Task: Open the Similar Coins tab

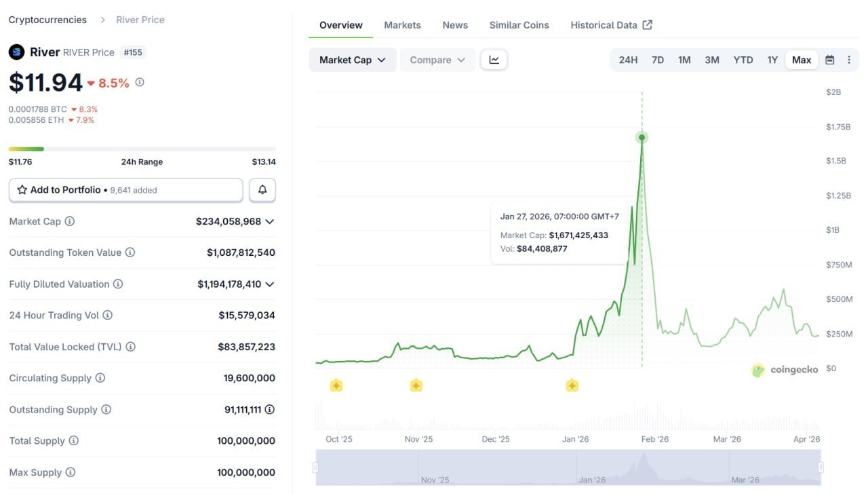Action: 519,25
